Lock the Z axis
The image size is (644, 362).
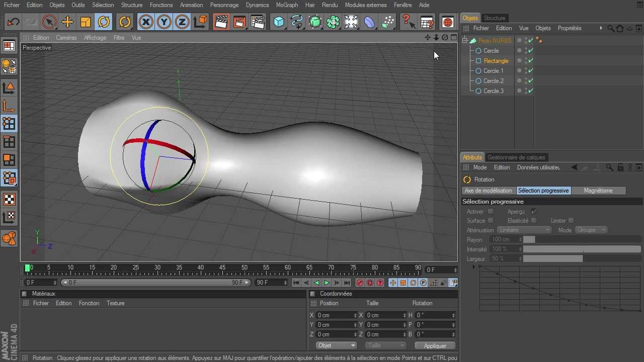(182, 22)
